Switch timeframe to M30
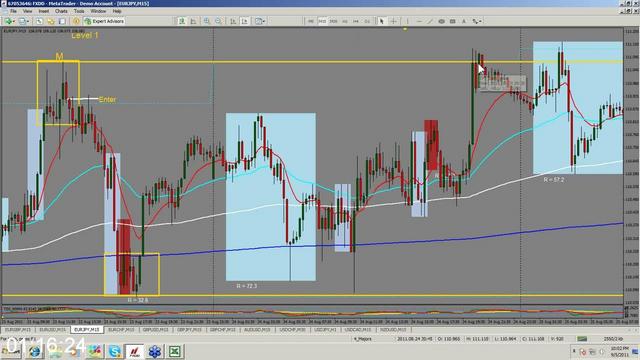The image size is (640, 360). point(333,21)
